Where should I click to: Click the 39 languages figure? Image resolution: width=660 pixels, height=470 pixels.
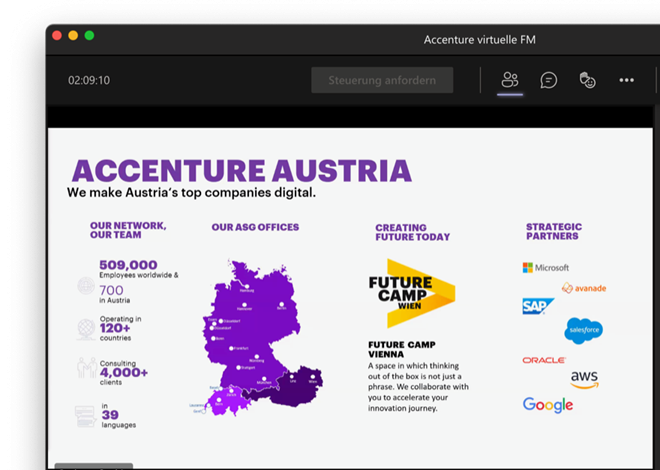point(110,415)
